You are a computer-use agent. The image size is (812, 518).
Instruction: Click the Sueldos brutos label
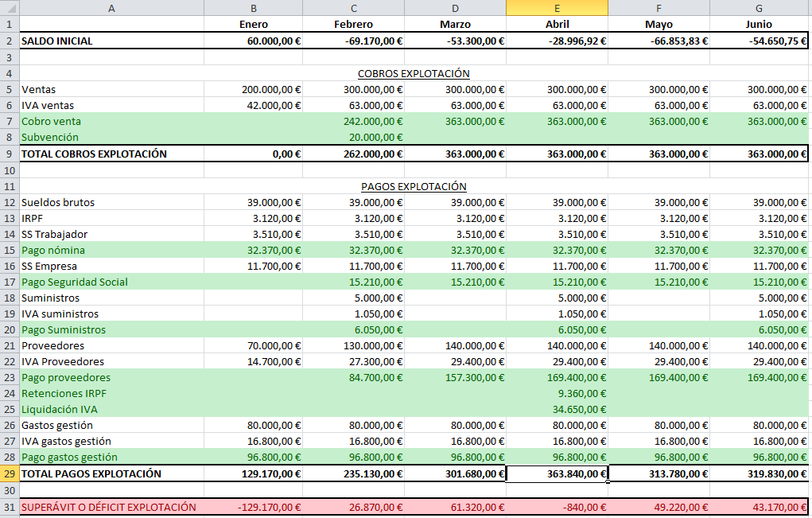[x=58, y=203]
